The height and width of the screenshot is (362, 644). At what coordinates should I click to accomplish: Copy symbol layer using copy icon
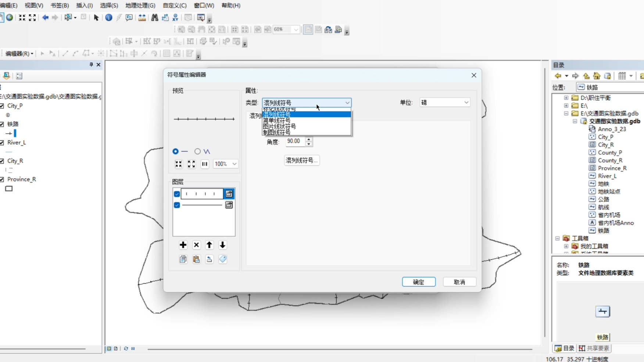point(183,259)
